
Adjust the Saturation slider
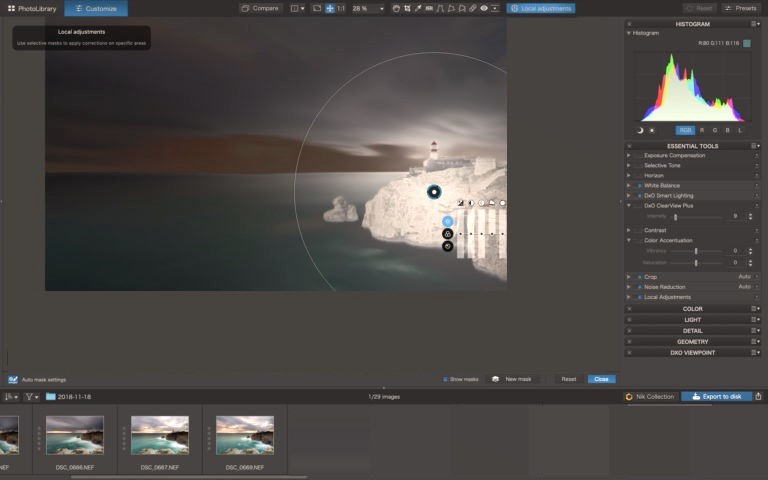click(x=696, y=263)
